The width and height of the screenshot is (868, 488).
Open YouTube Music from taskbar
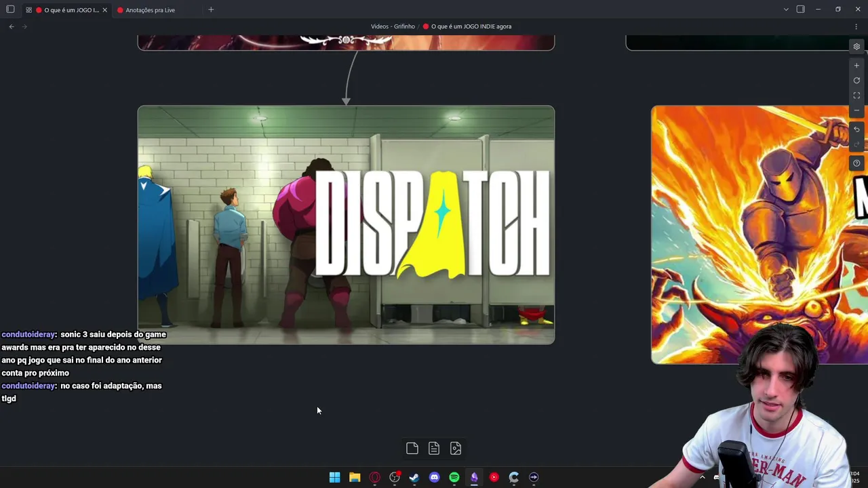coord(494,477)
